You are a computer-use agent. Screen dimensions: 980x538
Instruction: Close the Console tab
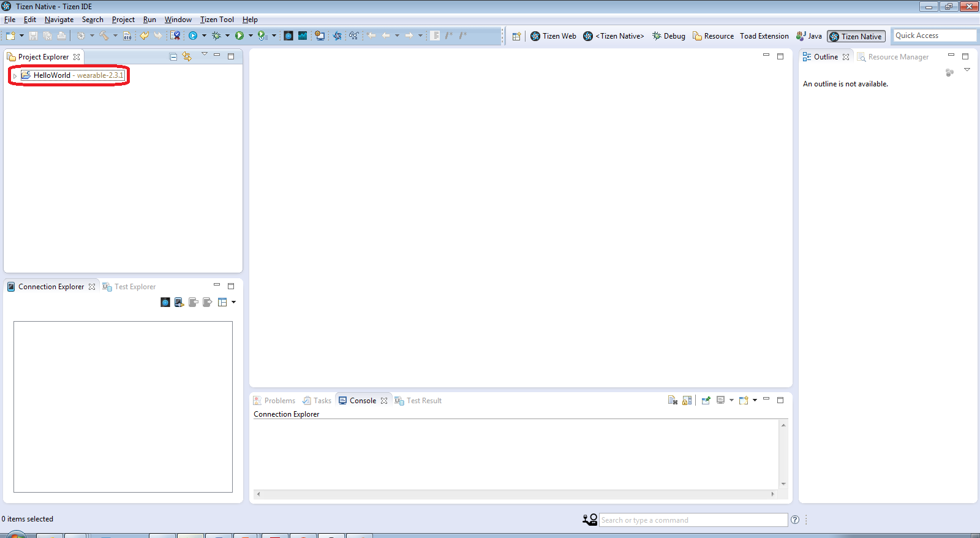point(384,401)
